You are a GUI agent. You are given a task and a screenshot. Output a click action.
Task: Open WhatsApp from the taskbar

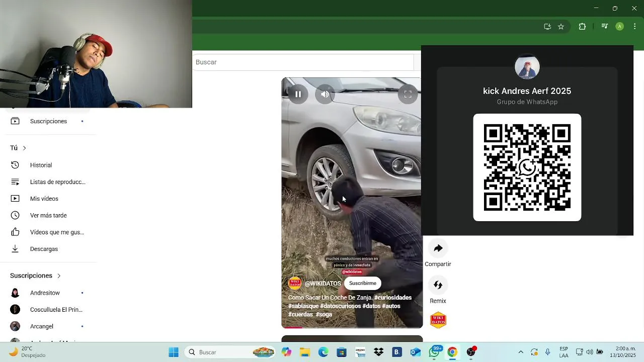coord(434,352)
